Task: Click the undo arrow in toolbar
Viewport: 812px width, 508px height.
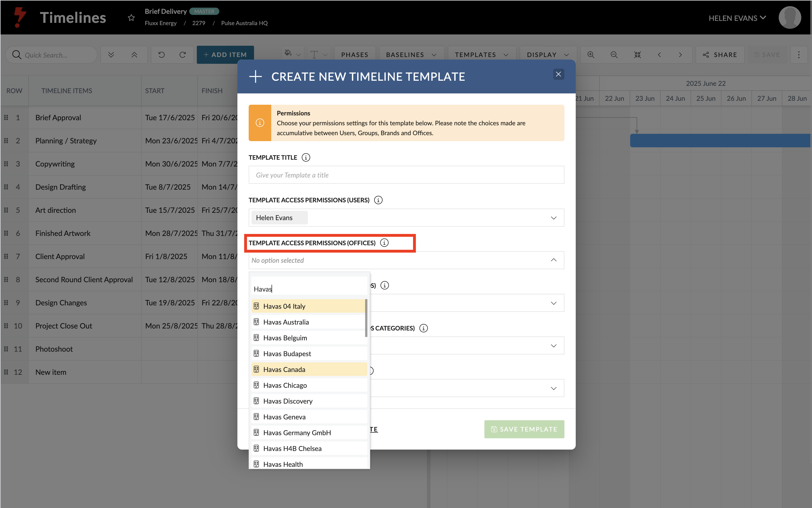Action: coord(161,54)
